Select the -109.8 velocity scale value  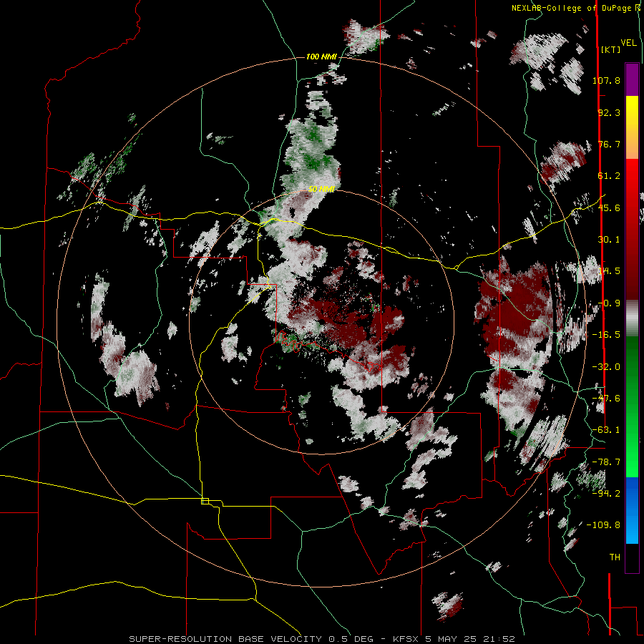click(604, 525)
